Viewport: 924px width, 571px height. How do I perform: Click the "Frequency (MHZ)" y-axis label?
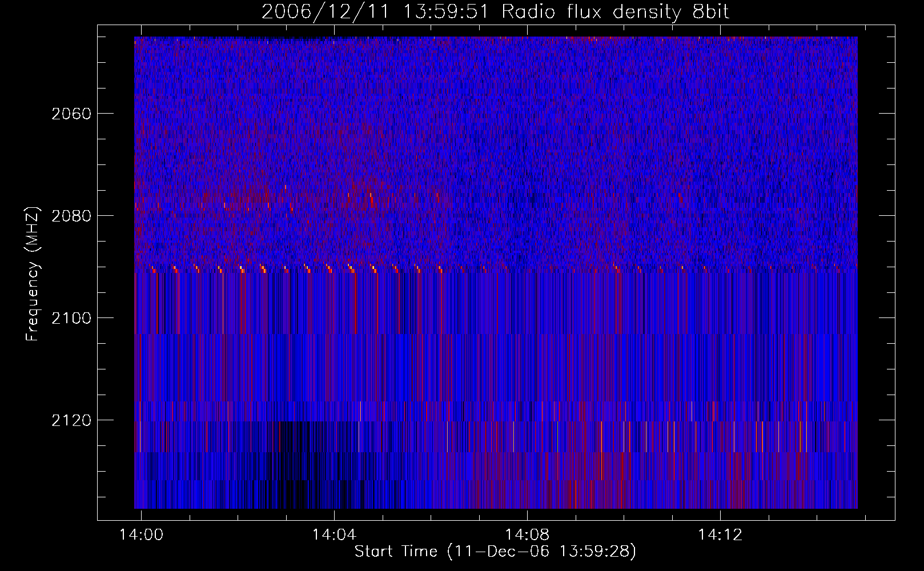click(x=33, y=274)
